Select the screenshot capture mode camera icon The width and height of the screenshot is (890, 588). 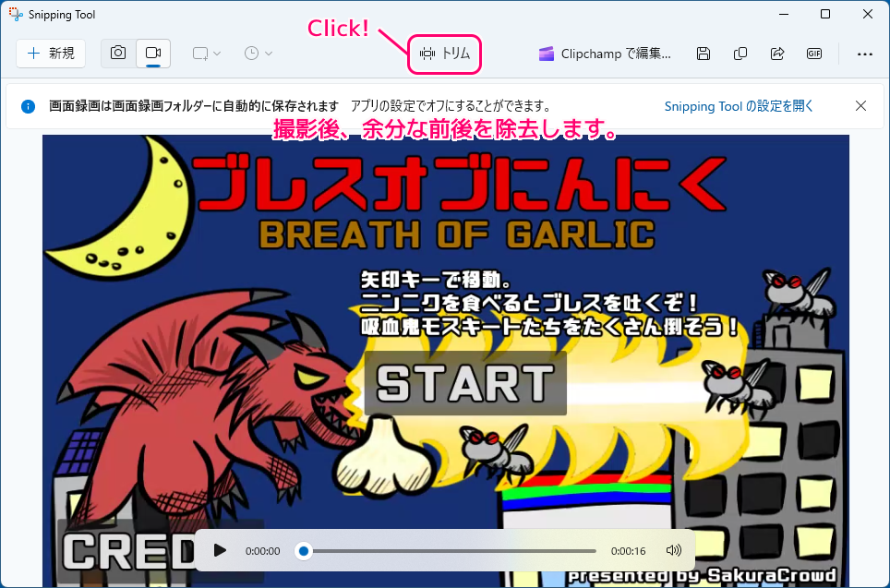tap(117, 53)
